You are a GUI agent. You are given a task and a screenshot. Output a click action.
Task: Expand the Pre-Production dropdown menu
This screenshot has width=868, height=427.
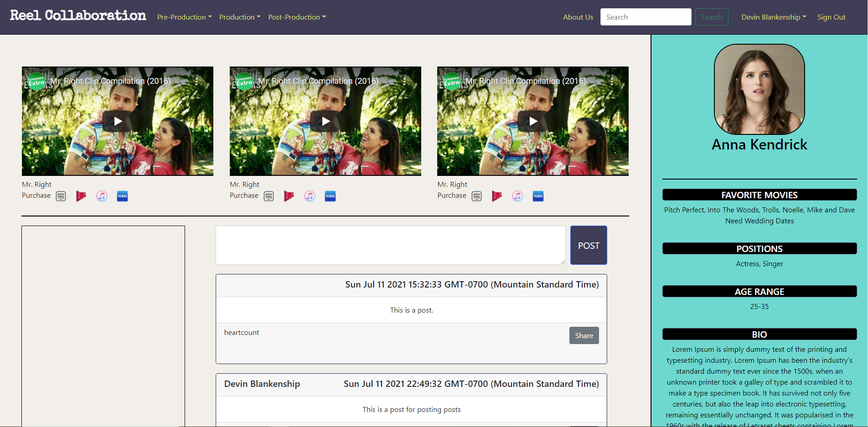184,17
